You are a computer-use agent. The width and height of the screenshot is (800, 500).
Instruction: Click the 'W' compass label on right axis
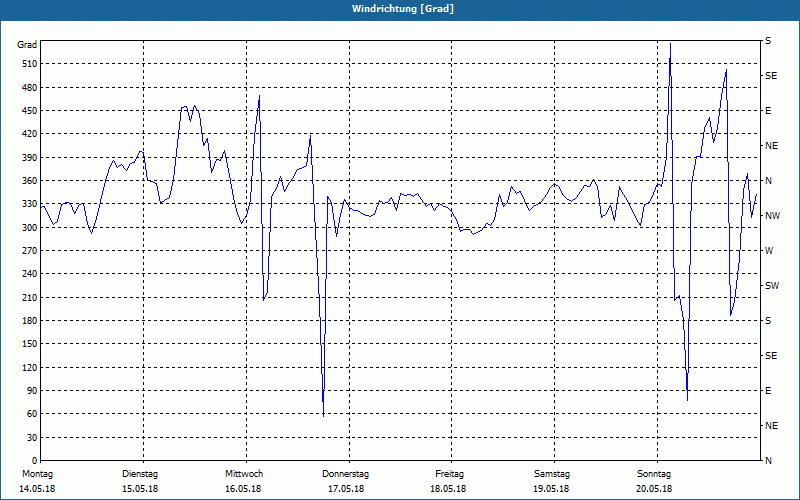(x=769, y=251)
